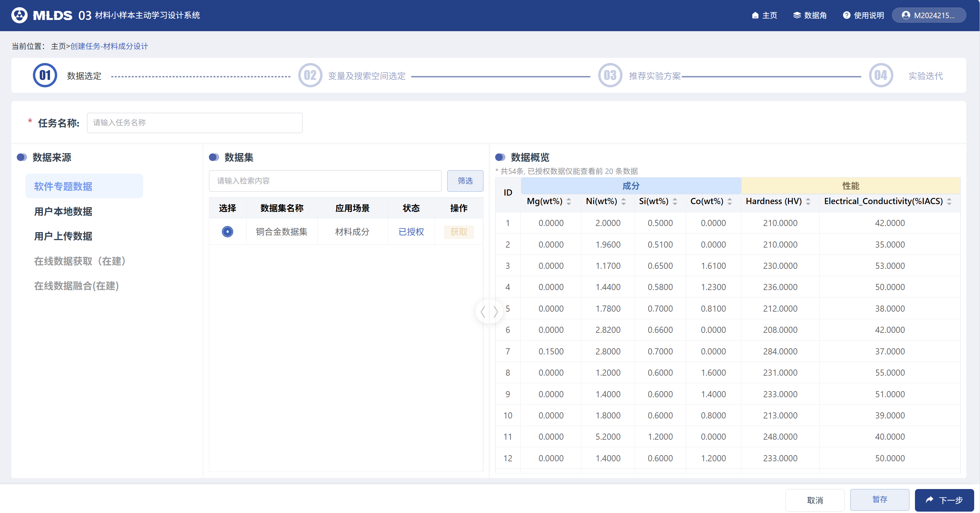This screenshot has height=513, width=980.
Task: Click the 取消 cancel button
Action: tap(815, 500)
